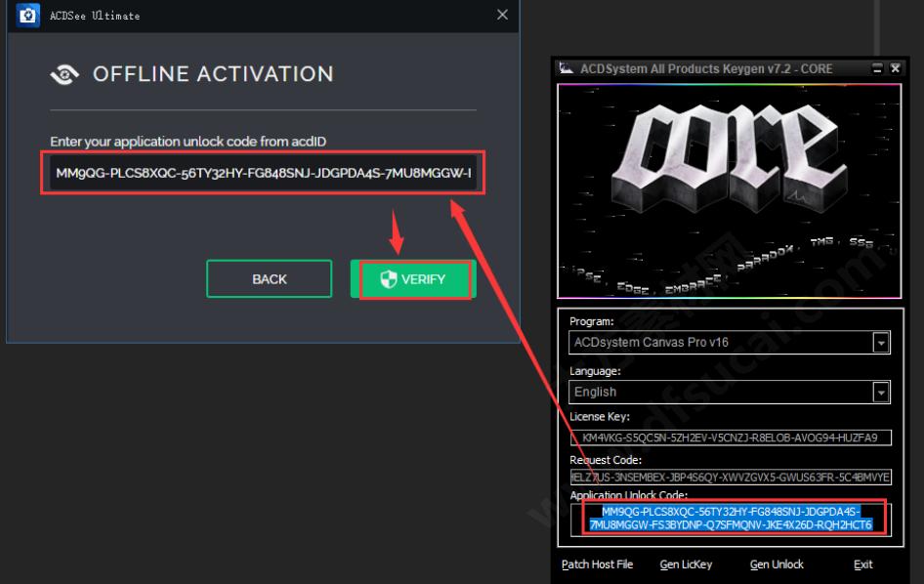Click the 'OFFLINE ACTIVATION' heading text
The width and height of the screenshot is (924, 584).
(213, 74)
